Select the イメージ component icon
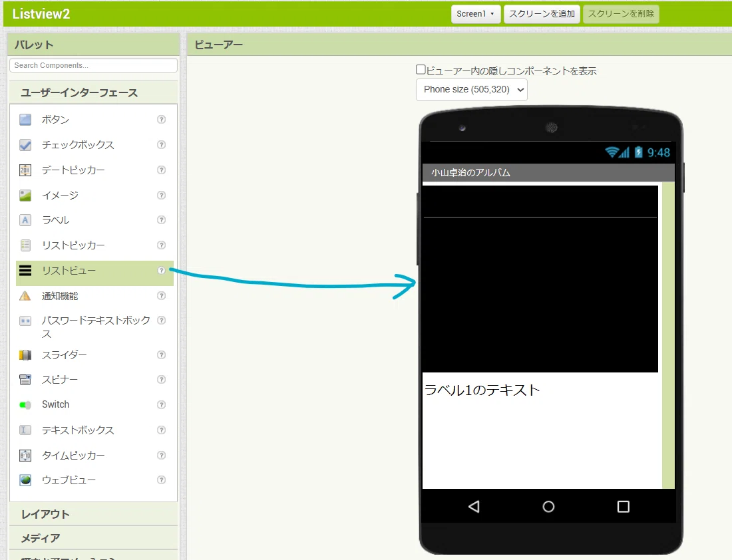The height and width of the screenshot is (560, 732). pos(25,196)
